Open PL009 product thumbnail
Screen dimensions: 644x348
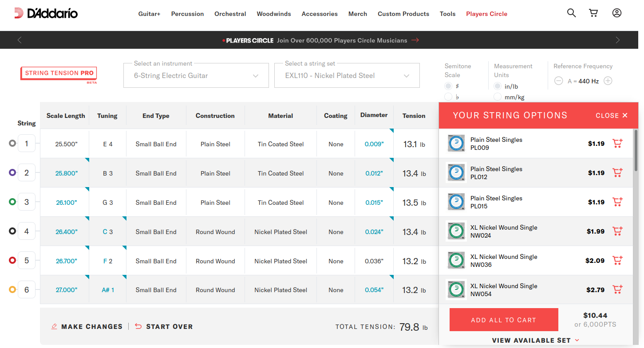456,143
